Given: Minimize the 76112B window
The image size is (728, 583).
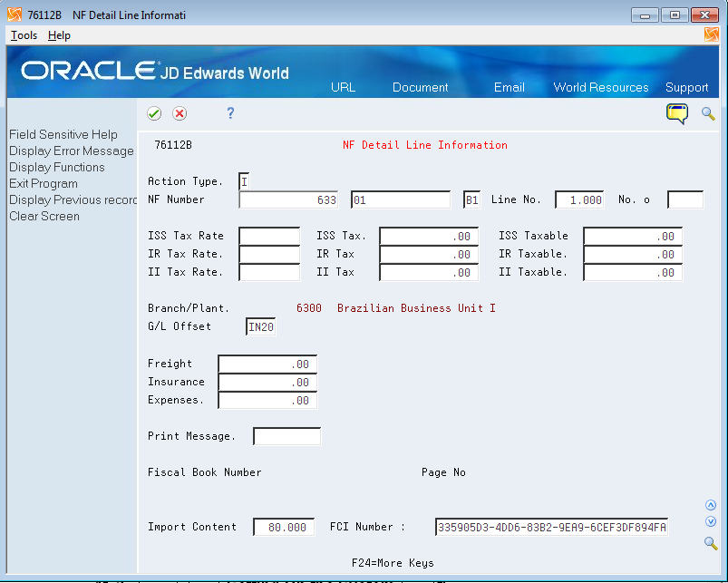Looking at the screenshot, I should (645, 15).
